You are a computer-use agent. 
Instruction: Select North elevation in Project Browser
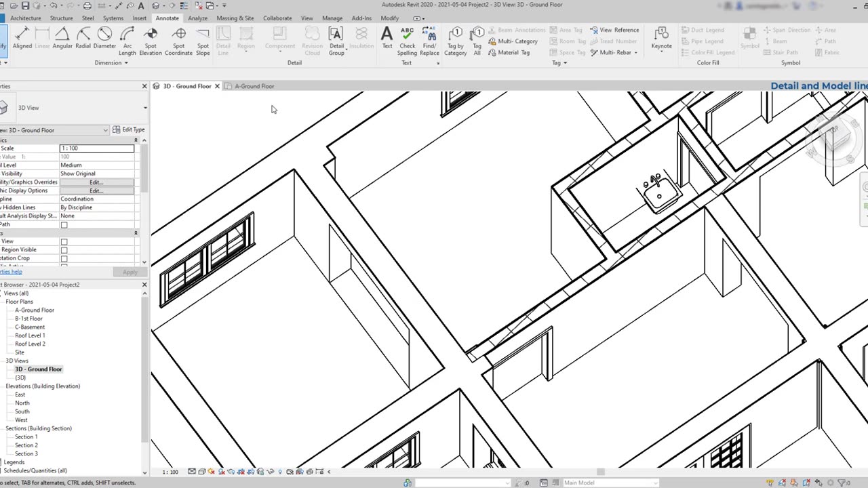pos(22,403)
